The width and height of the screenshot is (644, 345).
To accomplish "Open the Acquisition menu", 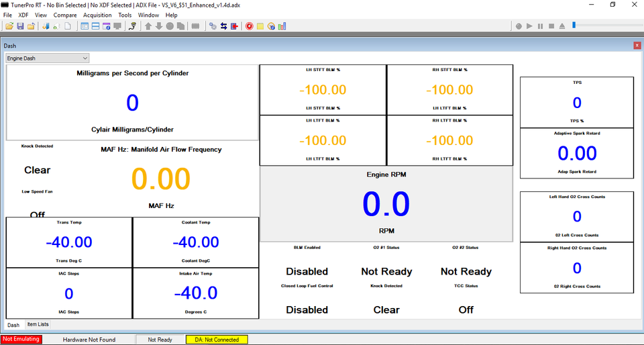I will [x=97, y=15].
